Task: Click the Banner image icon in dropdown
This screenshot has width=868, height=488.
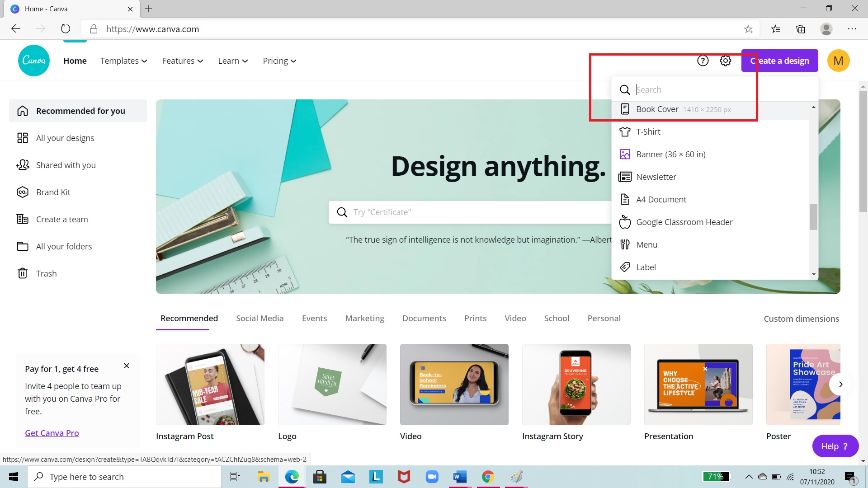Action: click(625, 154)
